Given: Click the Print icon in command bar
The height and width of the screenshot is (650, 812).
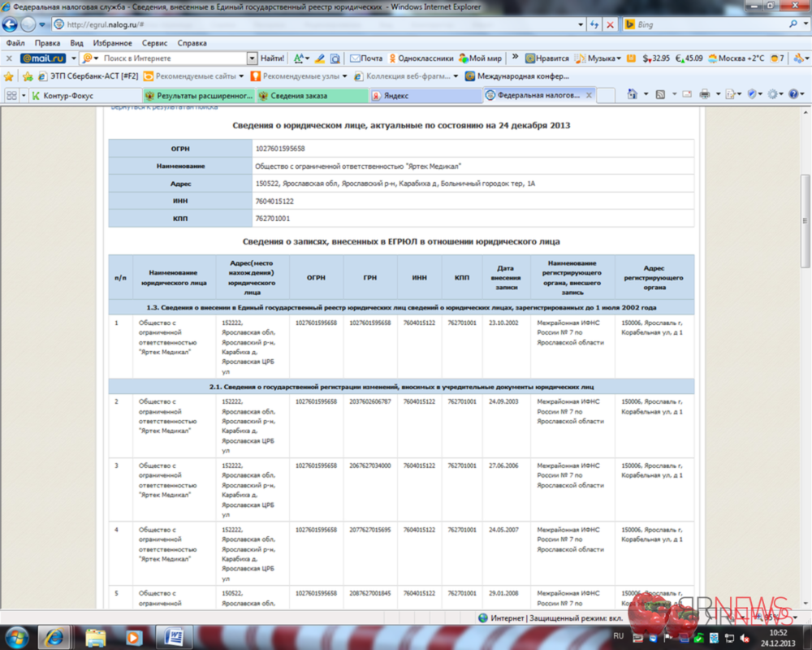Looking at the screenshot, I should (705, 94).
